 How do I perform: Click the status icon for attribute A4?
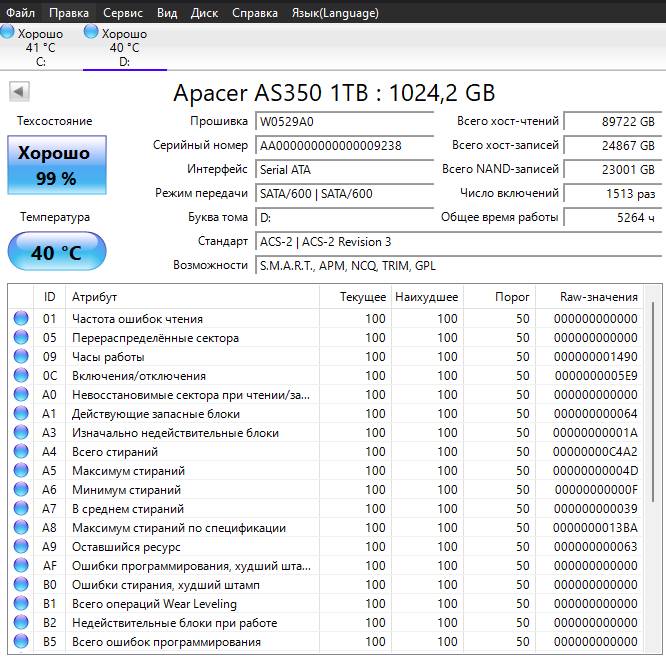21,451
